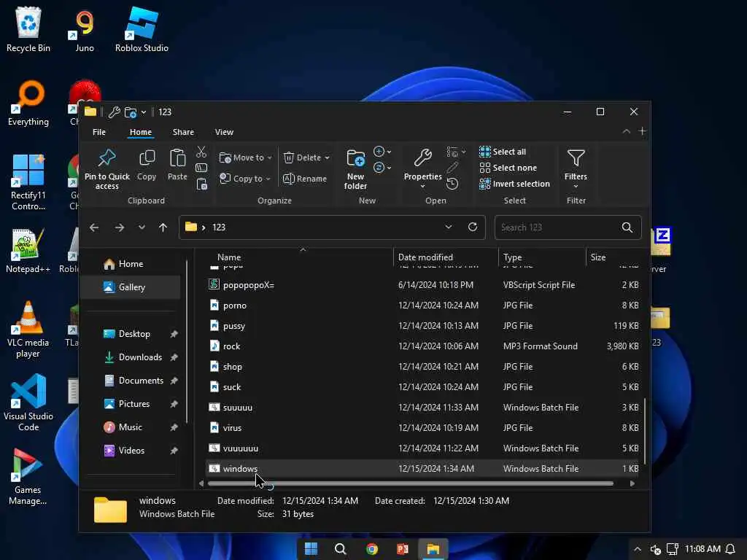The image size is (747, 560).
Task: Expand the Open dropdown in ribbon
Action: coord(455,152)
